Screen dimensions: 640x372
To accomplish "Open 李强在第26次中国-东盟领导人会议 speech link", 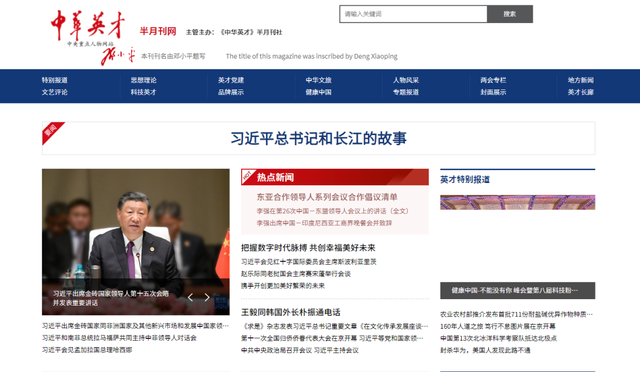I will pyautogui.click(x=332, y=211).
